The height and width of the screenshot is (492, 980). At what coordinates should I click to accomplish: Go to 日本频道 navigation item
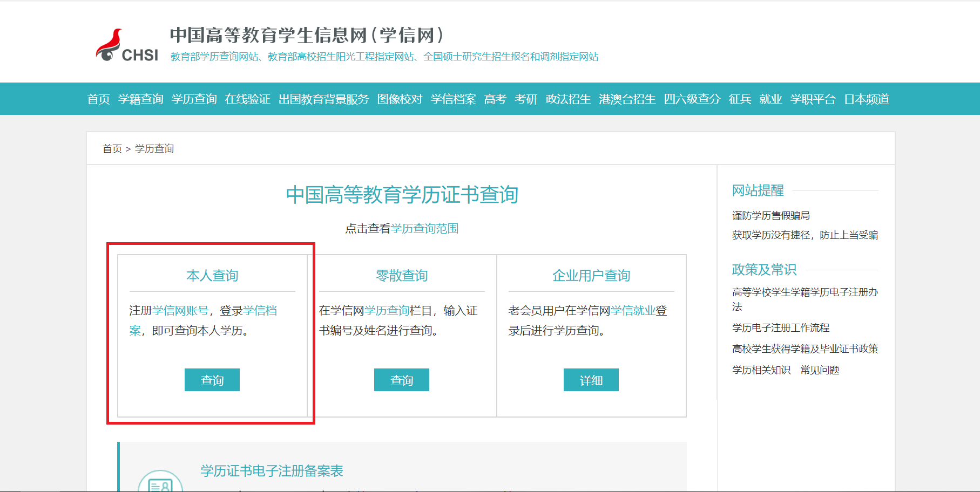867,99
